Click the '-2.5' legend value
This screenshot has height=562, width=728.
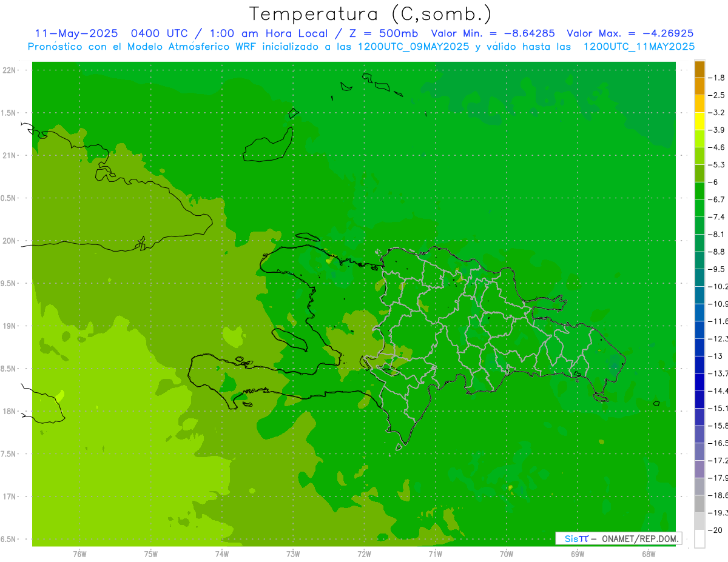point(716,95)
